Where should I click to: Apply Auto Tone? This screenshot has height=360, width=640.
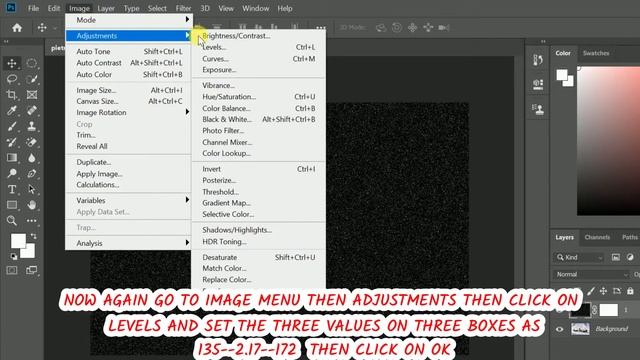tap(129, 51)
